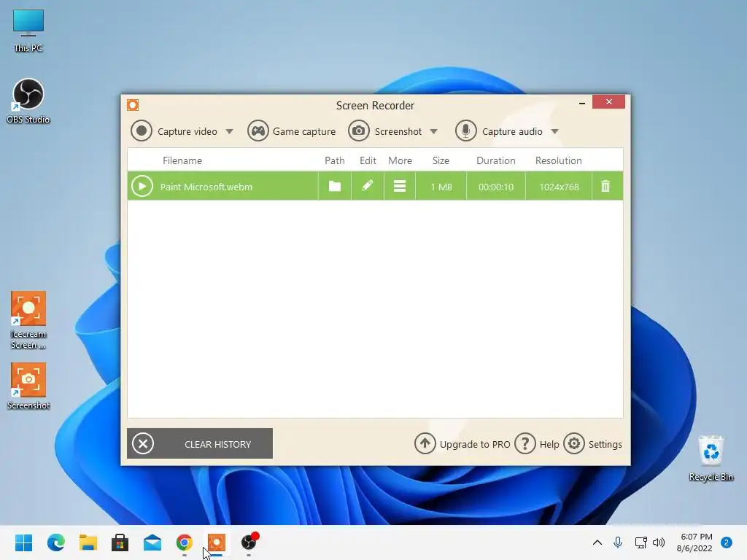Click the microphone tray icon
This screenshot has height=560, width=747.
pos(618,542)
